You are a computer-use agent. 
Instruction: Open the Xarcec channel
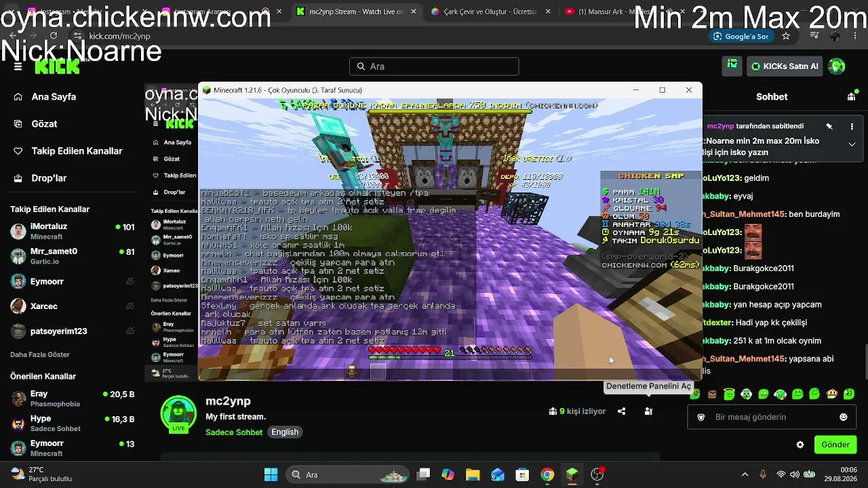tap(72, 306)
